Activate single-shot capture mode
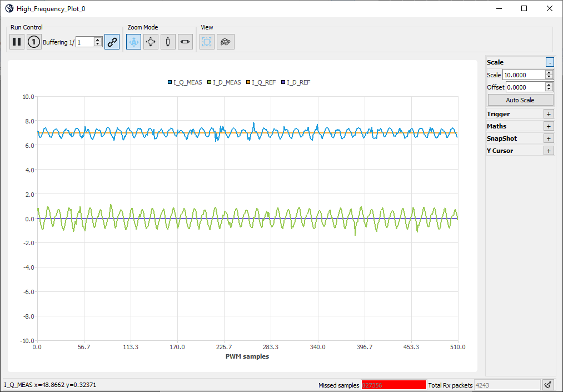This screenshot has width=563, height=392. coord(33,42)
